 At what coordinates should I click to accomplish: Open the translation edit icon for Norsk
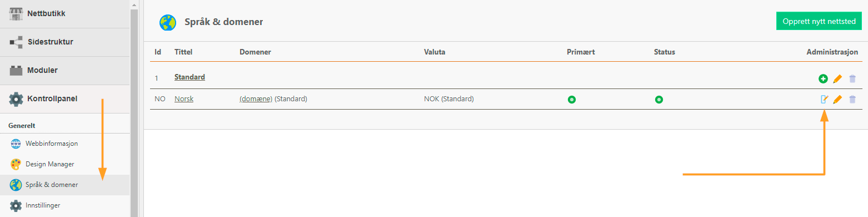[825, 100]
